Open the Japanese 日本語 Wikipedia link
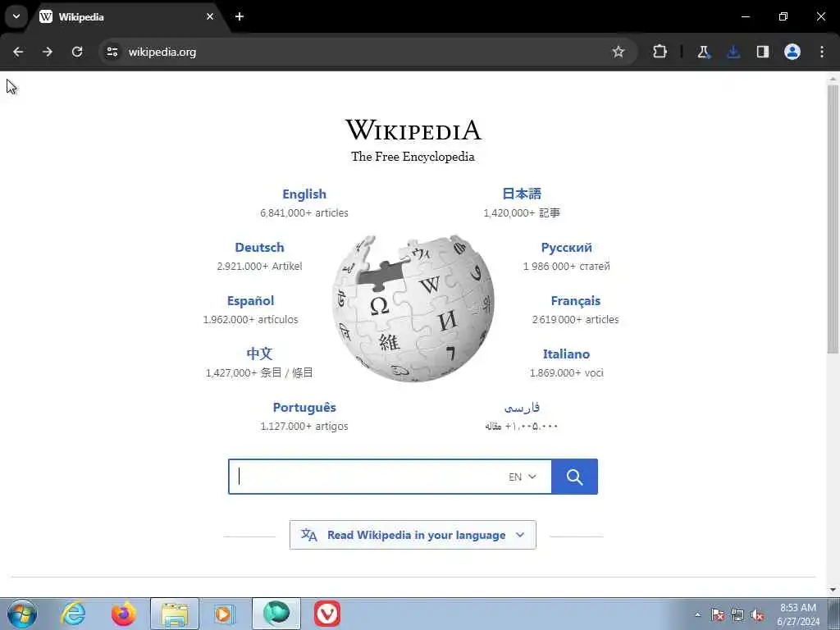The height and width of the screenshot is (630, 840). pyautogui.click(x=522, y=194)
